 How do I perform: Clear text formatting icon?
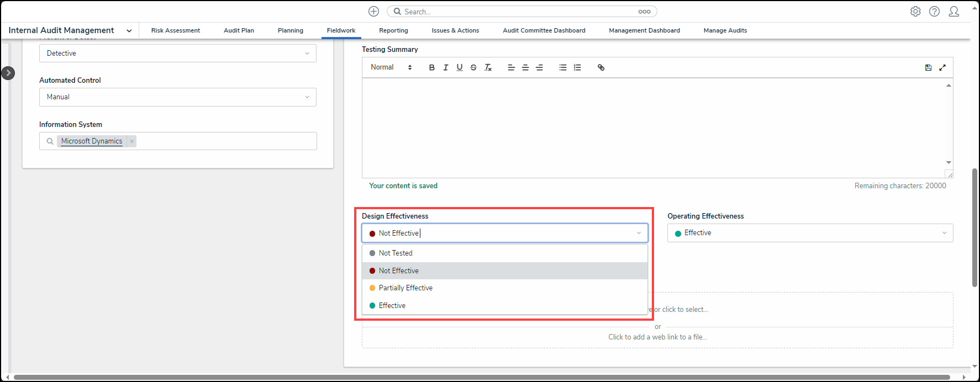488,67
